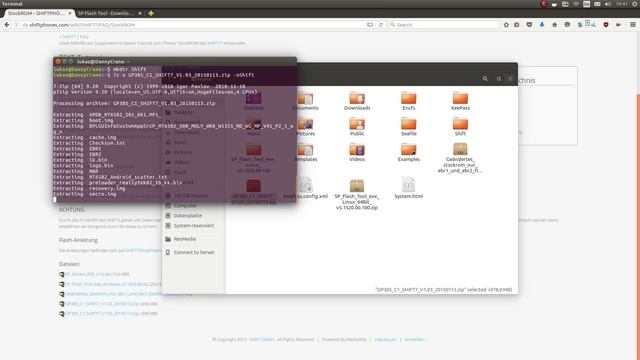Open the Impressum footer link

pyautogui.click(x=385, y=340)
